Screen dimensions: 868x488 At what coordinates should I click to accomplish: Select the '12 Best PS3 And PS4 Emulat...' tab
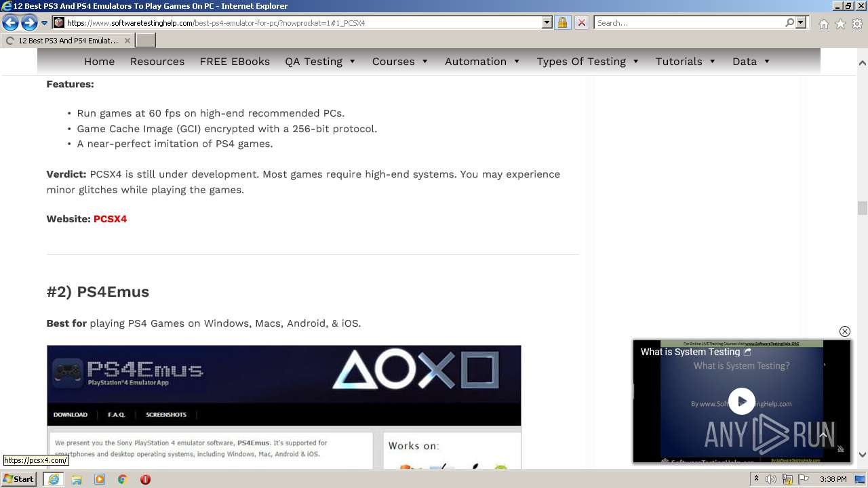[x=68, y=41]
